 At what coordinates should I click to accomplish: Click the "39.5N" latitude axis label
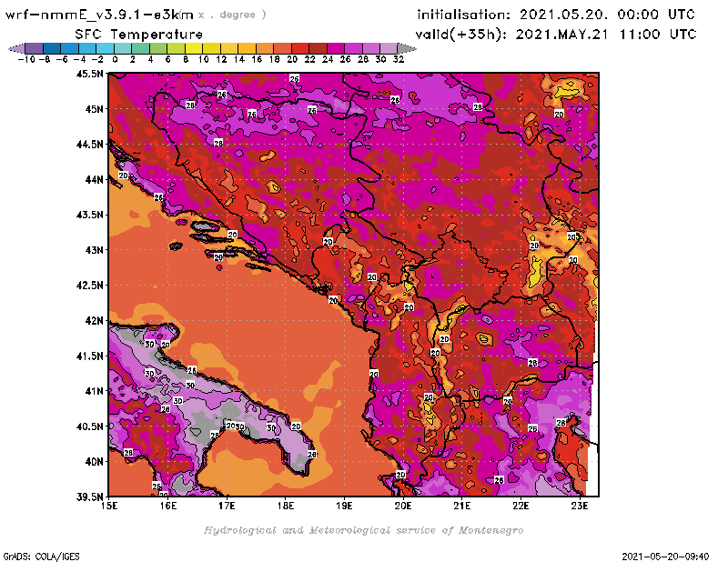(89, 497)
